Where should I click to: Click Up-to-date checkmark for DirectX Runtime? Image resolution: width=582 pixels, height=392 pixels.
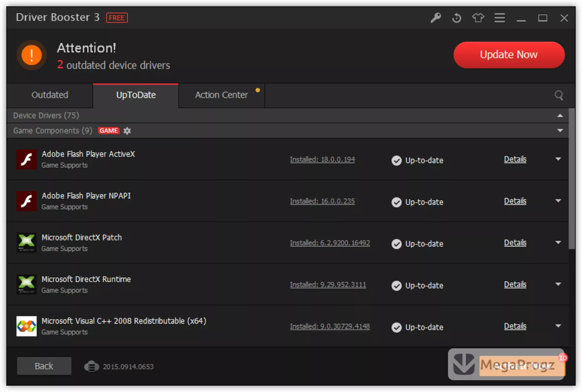tap(396, 286)
